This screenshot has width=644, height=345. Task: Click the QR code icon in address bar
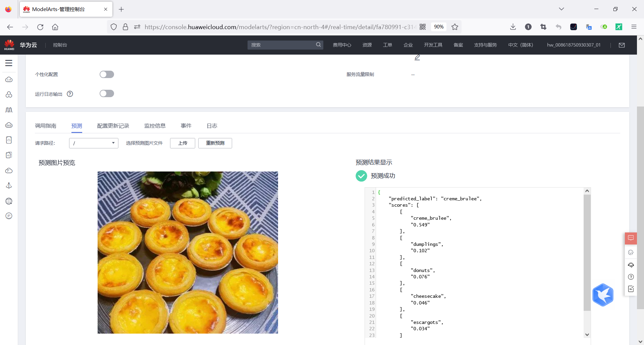[x=423, y=27]
